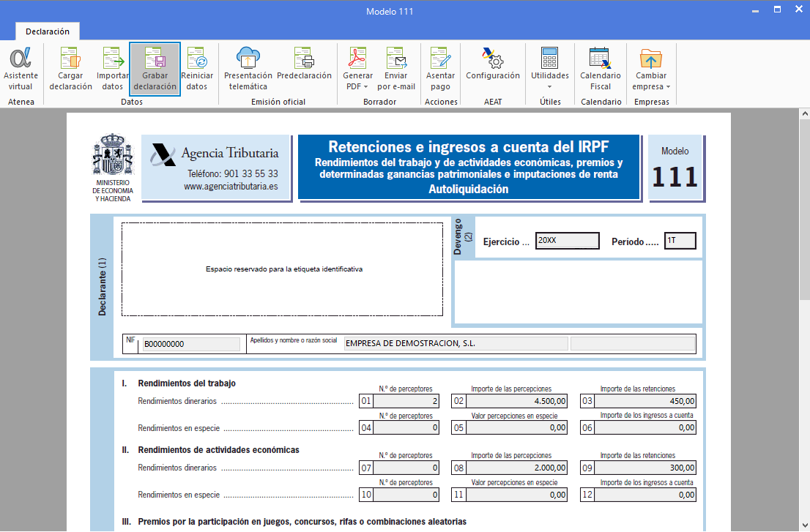Click box 11 valor percepciones en especie

(516, 495)
